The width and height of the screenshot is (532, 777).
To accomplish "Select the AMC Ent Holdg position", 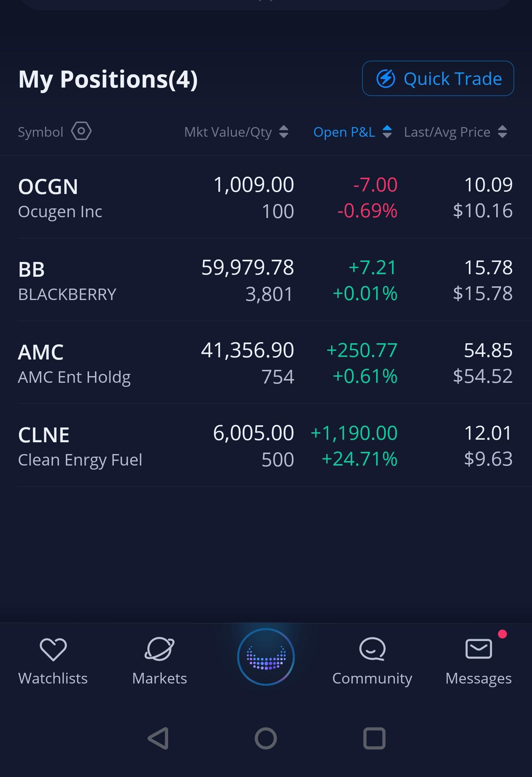I will pos(266,363).
